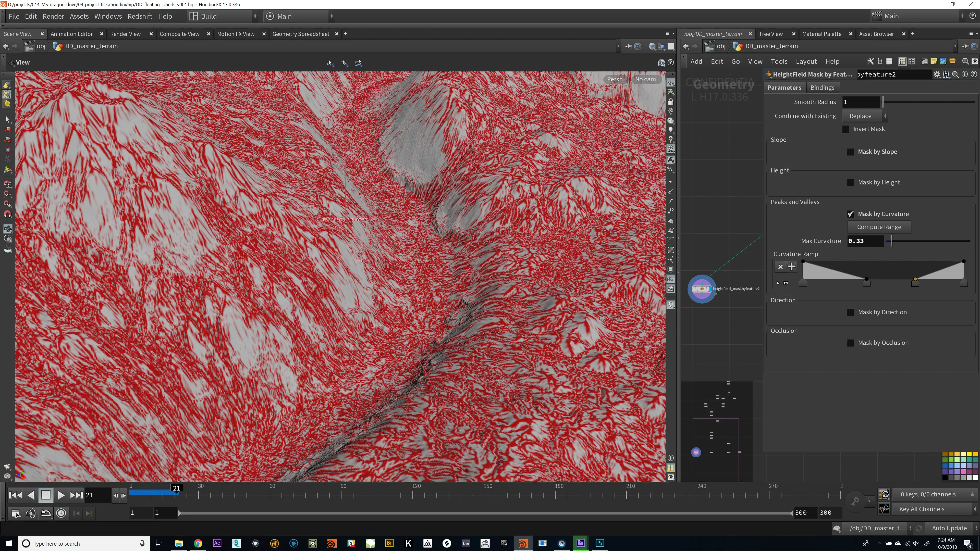Open viewport help question icon

(x=671, y=62)
